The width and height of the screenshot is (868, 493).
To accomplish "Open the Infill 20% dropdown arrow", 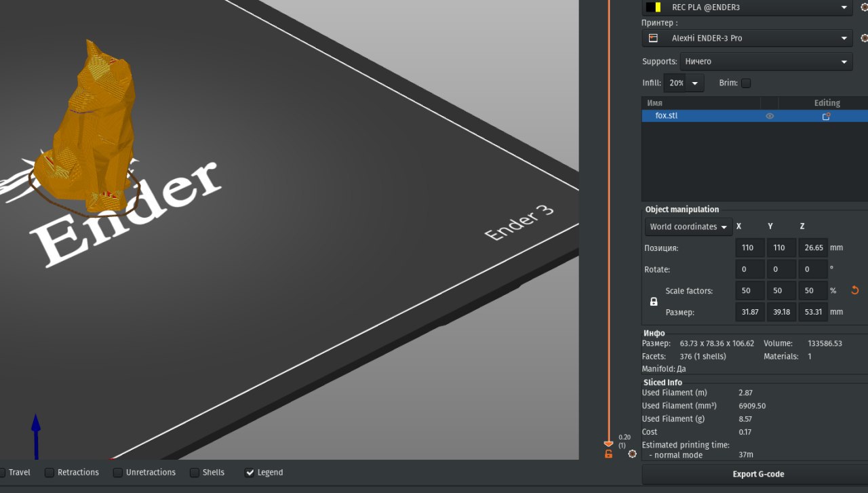I will (695, 83).
